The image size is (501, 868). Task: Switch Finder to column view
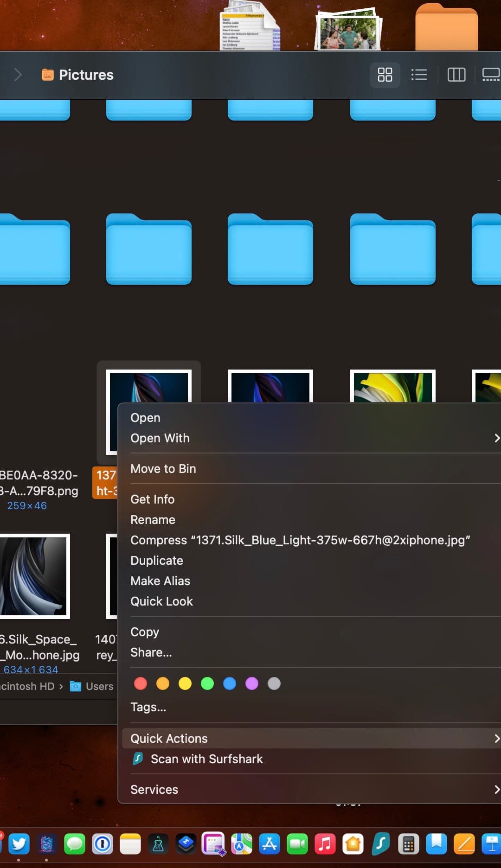pos(456,75)
